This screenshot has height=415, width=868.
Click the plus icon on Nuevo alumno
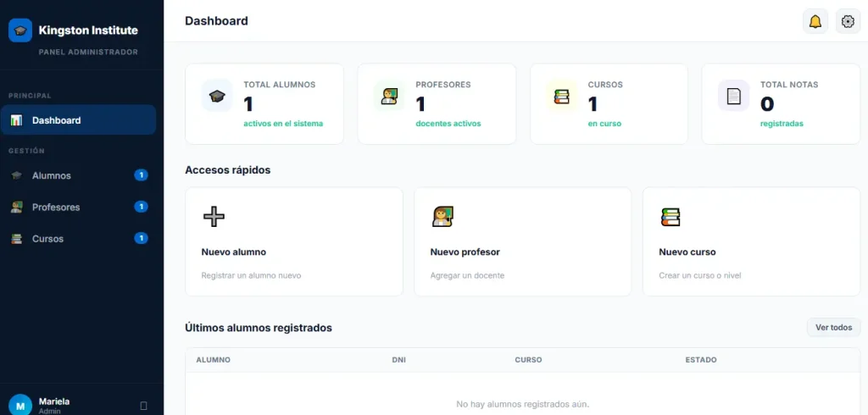214,217
